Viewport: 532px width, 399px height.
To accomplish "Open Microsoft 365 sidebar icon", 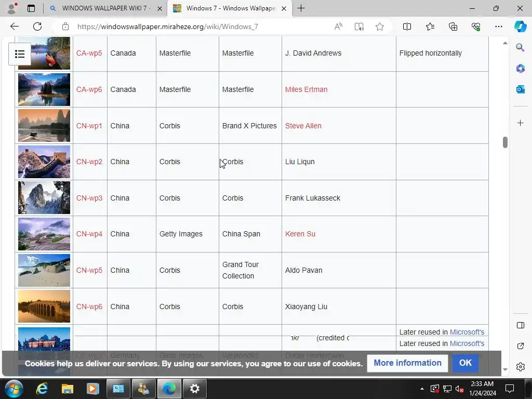I will tap(520, 68).
